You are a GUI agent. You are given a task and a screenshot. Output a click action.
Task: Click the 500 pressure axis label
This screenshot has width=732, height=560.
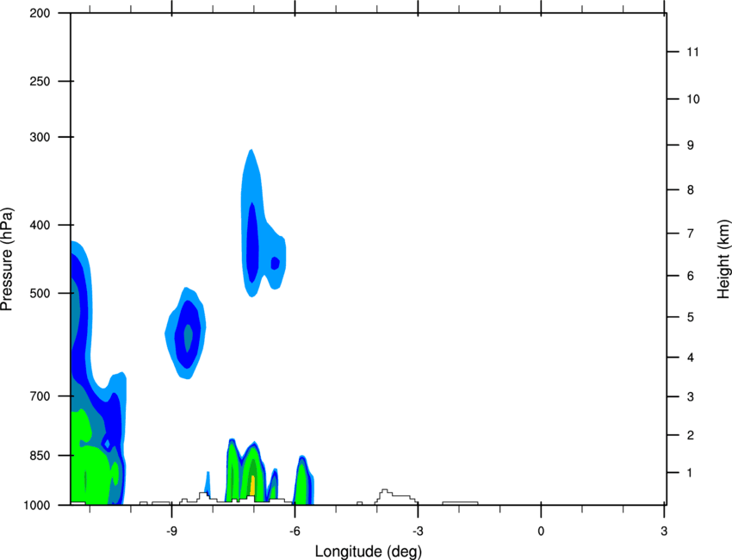(40, 293)
